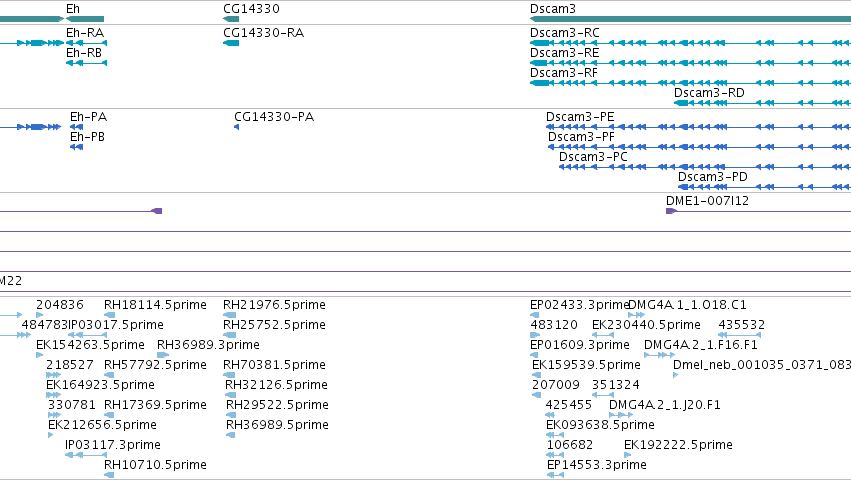
Task: Select the IP03117.3prime EST feature
Action: 86,455
